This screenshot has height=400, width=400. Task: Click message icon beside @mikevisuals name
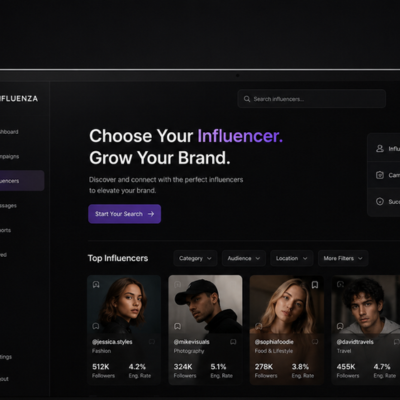[233, 342]
